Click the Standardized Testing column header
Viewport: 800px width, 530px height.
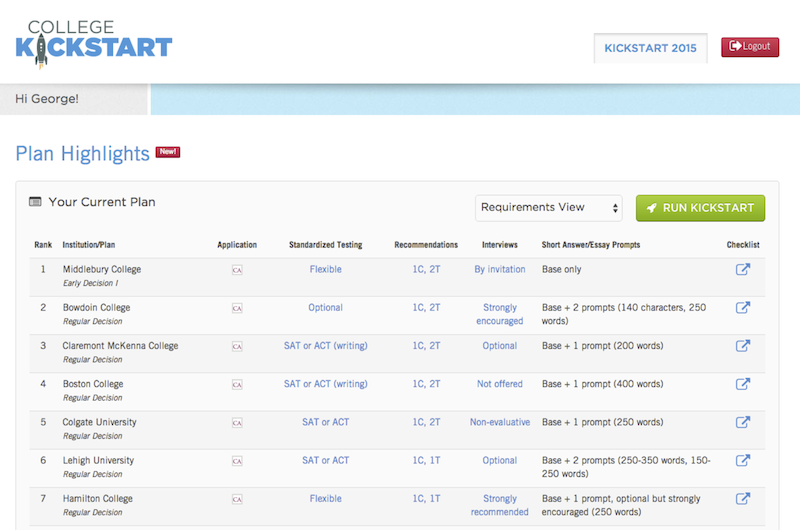coord(326,245)
